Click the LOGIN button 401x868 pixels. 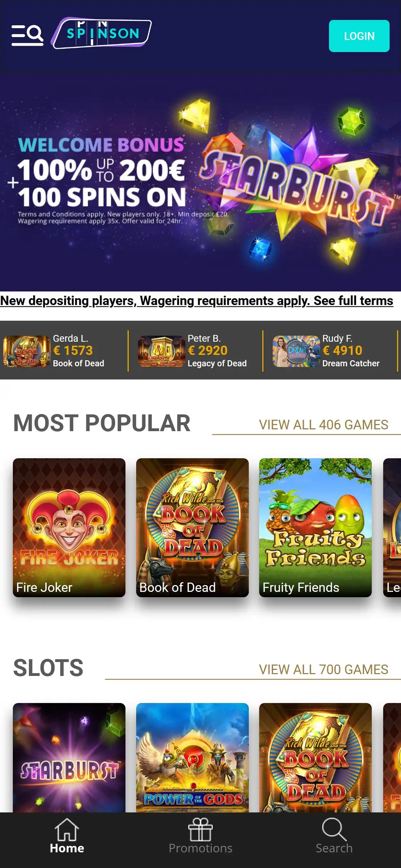(359, 36)
